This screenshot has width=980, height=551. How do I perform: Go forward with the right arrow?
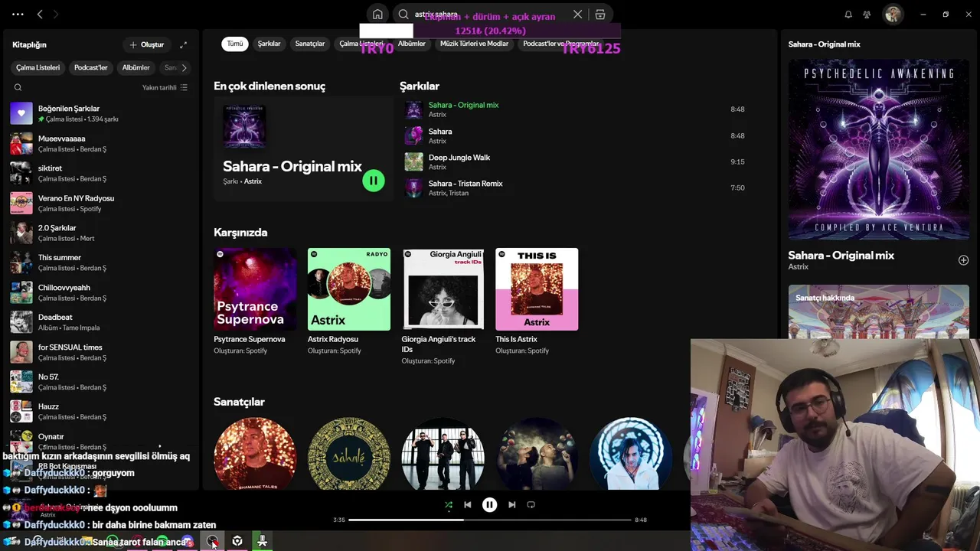(x=56, y=14)
